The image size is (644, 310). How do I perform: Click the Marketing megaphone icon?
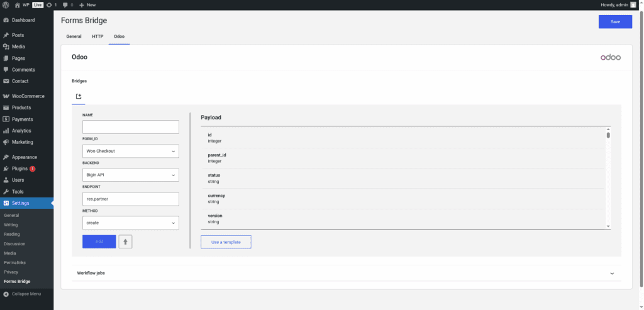click(6, 142)
